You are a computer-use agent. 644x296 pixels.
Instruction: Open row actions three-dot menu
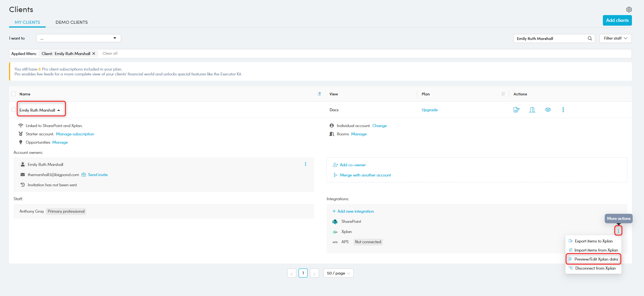pos(563,110)
